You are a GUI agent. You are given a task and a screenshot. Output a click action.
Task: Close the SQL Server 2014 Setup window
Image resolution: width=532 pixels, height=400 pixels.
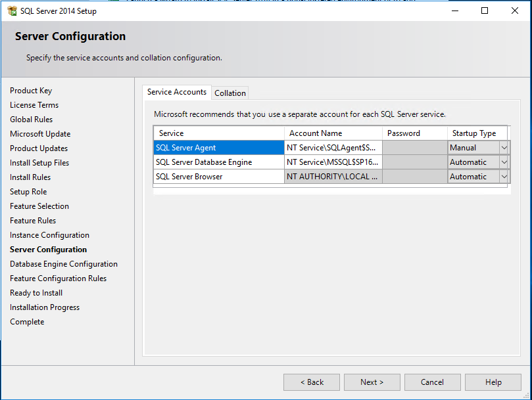(515, 11)
